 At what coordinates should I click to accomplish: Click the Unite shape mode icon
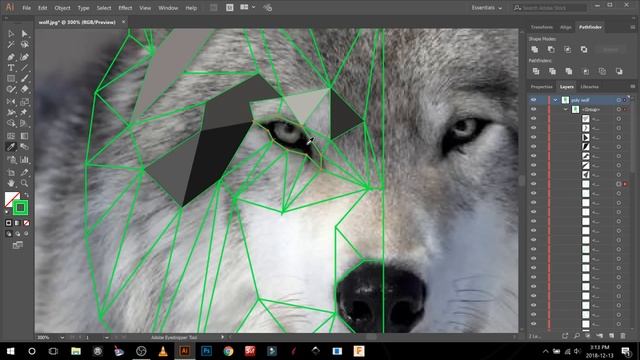coord(535,49)
